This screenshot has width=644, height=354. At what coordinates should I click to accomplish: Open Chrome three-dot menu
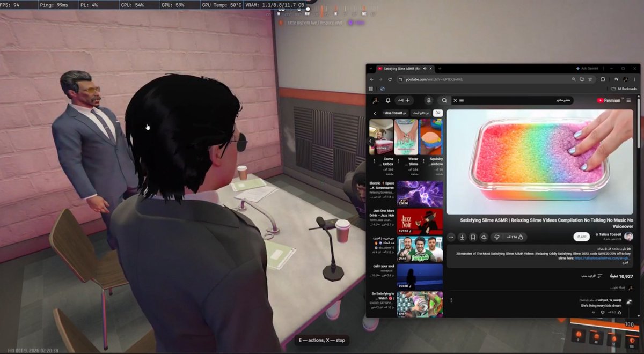click(635, 79)
